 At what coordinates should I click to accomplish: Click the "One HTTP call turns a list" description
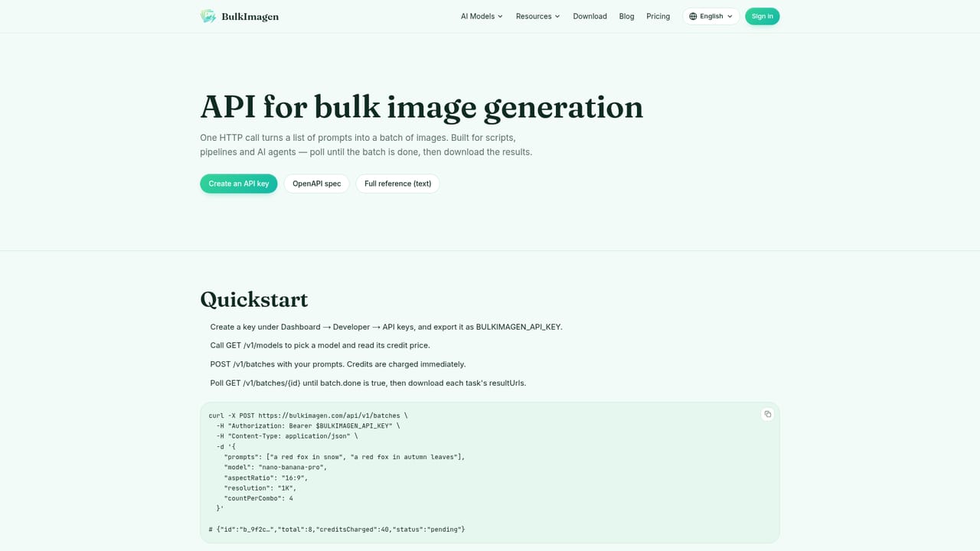[366, 145]
